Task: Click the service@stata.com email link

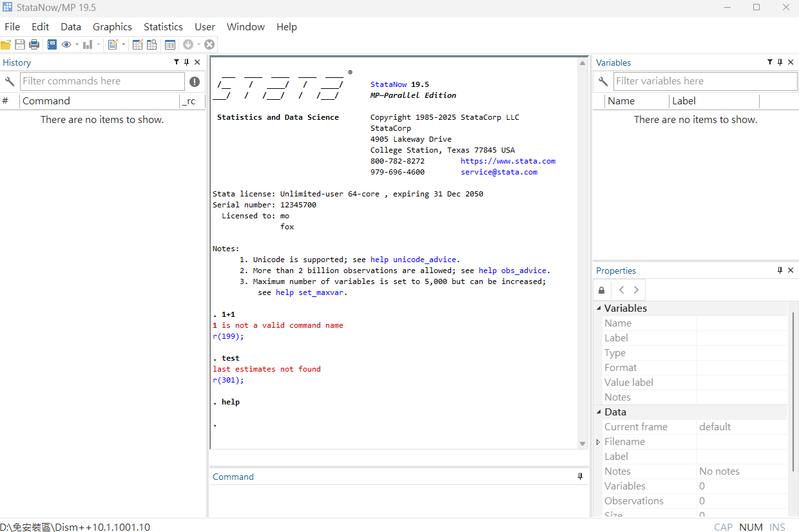Action: click(499, 172)
